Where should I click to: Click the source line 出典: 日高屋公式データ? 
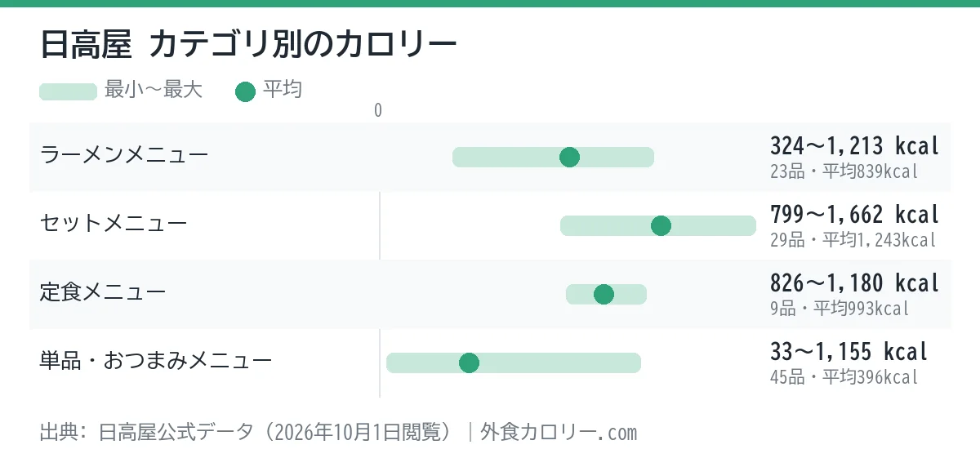coord(146,432)
